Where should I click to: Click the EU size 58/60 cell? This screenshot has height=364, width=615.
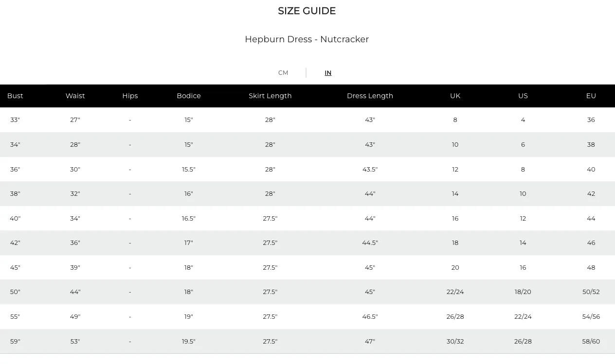click(x=591, y=342)
